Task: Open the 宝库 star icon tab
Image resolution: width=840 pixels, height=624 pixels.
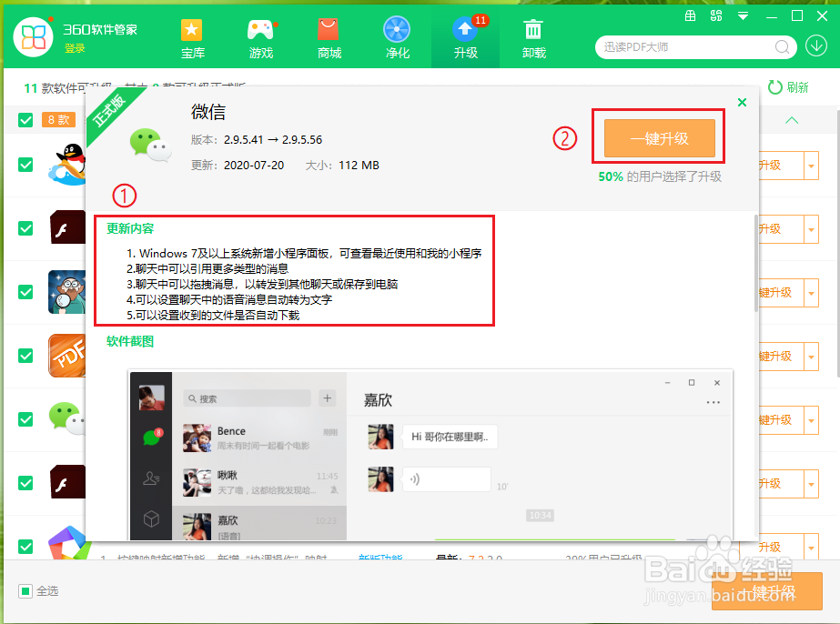Action: pyautogui.click(x=192, y=38)
